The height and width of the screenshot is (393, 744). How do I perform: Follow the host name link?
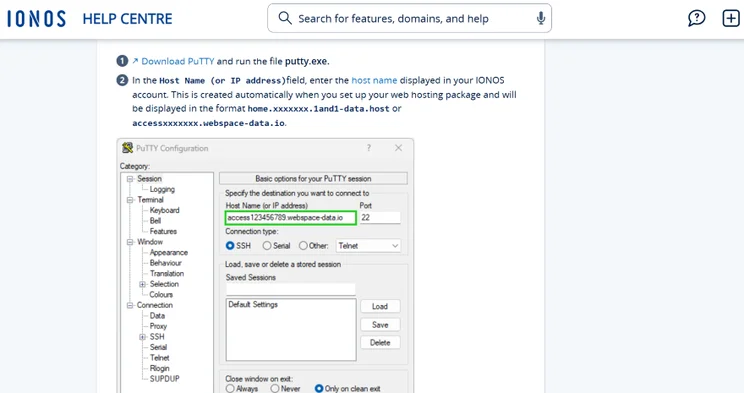pos(374,80)
